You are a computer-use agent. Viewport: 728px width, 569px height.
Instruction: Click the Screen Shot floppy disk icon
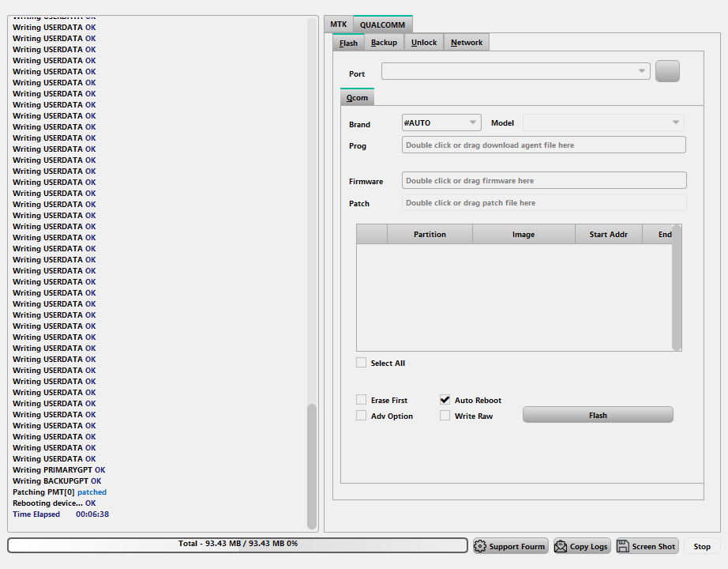click(623, 546)
